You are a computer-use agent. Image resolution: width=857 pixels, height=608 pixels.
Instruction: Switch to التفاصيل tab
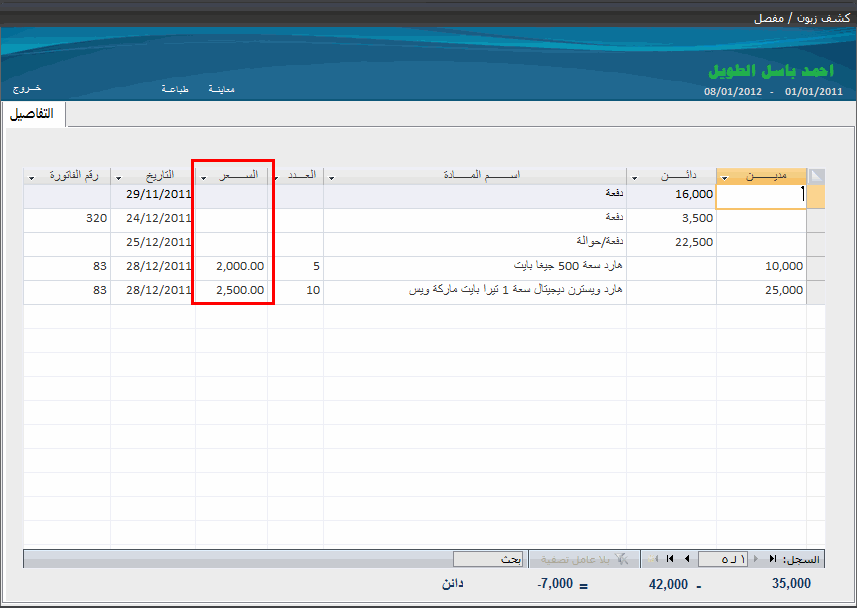[x=33, y=114]
